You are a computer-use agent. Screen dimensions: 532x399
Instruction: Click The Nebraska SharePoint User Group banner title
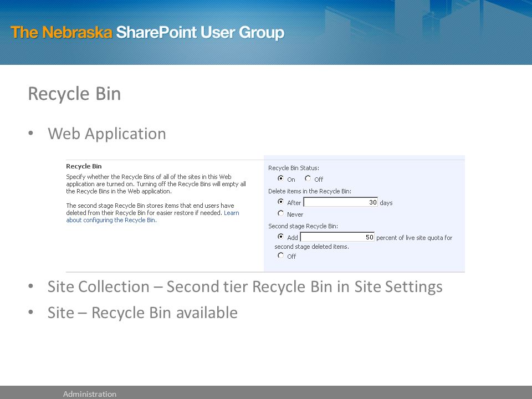click(147, 33)
